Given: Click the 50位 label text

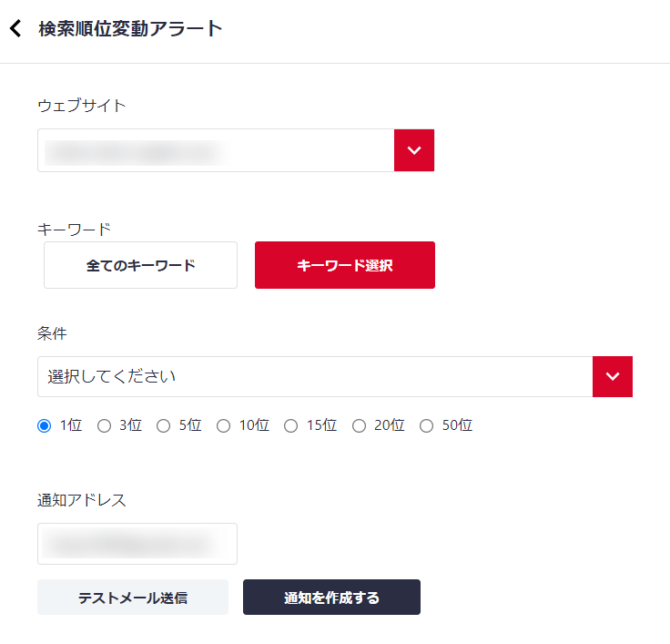Looking at the screenshot, I should pyautogui.click(x=457, y=425).
